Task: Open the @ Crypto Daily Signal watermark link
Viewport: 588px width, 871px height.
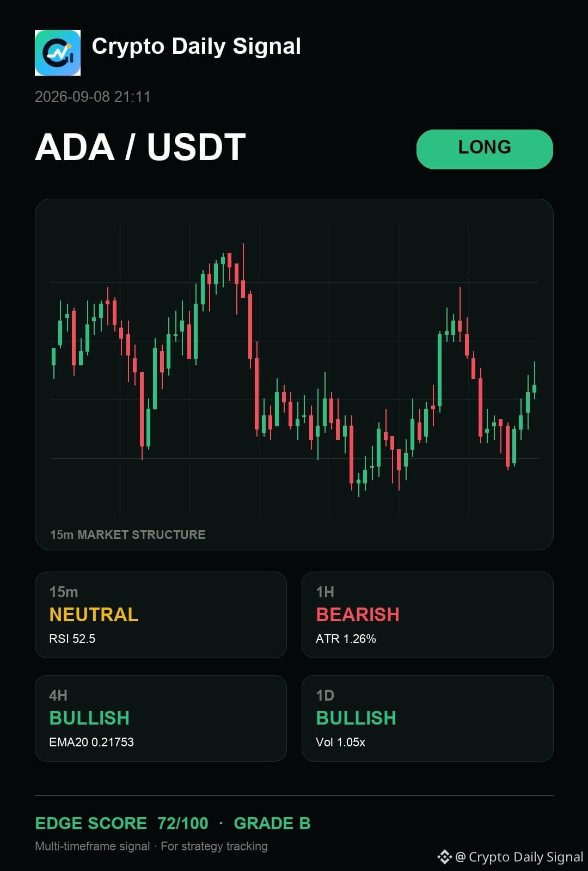Action: click(519, 857)
